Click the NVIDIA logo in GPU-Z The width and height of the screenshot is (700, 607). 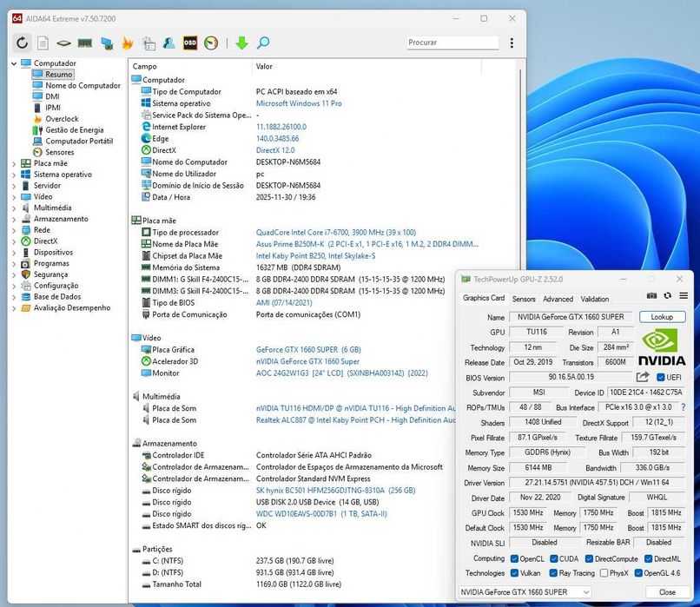(x=662, y=347)
